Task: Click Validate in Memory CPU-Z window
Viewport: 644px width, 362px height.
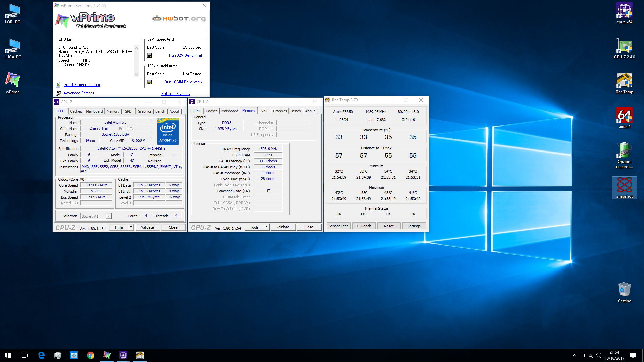Action: coord(283,227)
